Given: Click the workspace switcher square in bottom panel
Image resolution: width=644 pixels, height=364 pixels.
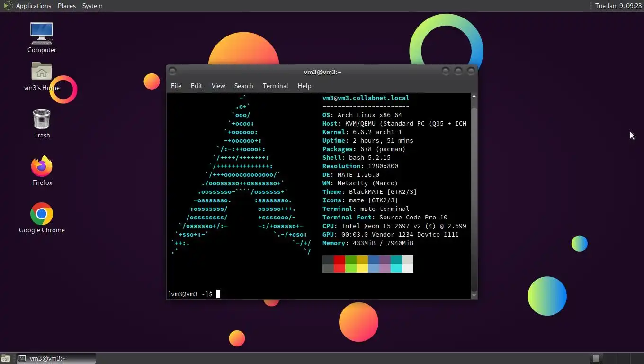Looking at the screenshot, I should [x=596, y=358].
